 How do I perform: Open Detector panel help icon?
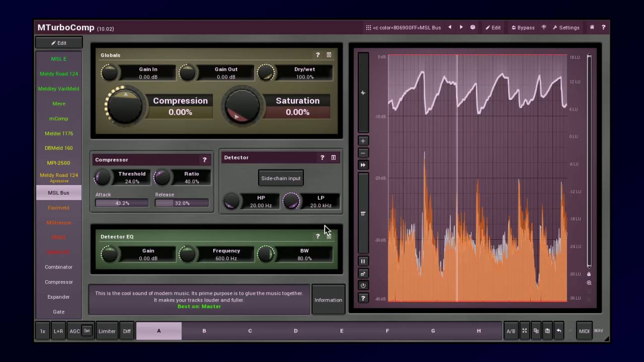322,157
